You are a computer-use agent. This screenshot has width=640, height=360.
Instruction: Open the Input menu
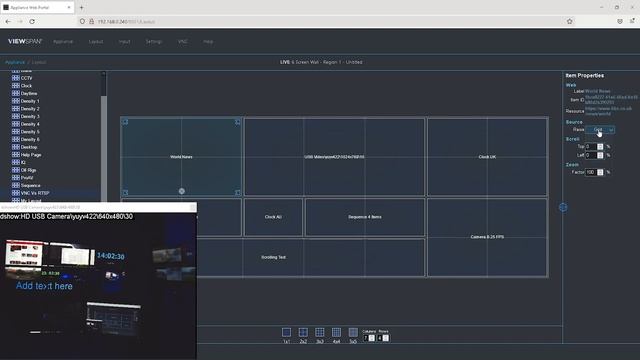pos(124,42)
